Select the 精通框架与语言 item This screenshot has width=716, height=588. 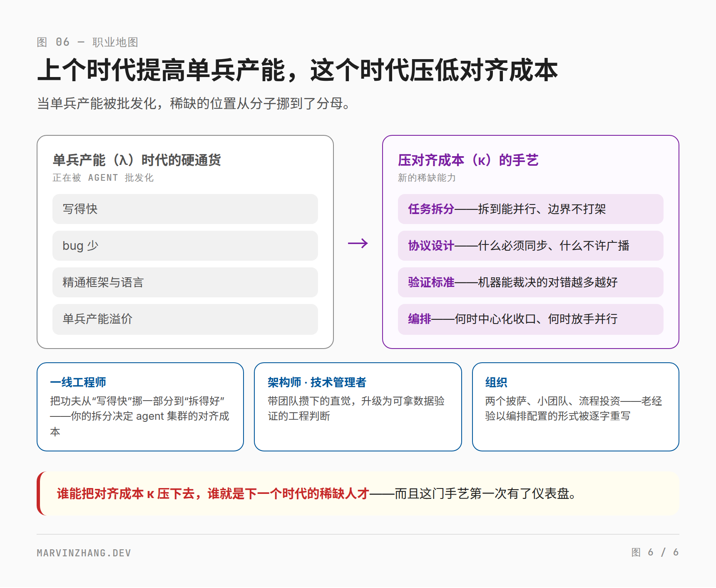(x=185, y=282)
